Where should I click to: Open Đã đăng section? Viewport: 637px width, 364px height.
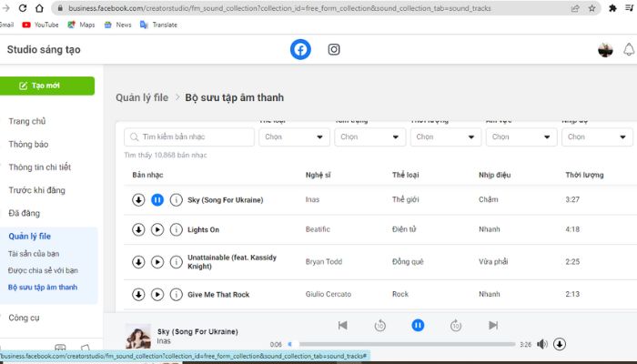(25, 213)
